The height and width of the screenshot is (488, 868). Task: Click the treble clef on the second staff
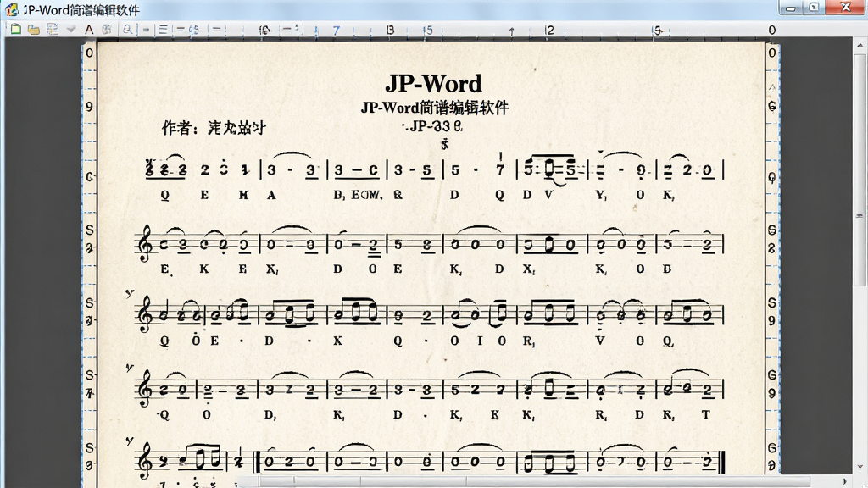145,243
